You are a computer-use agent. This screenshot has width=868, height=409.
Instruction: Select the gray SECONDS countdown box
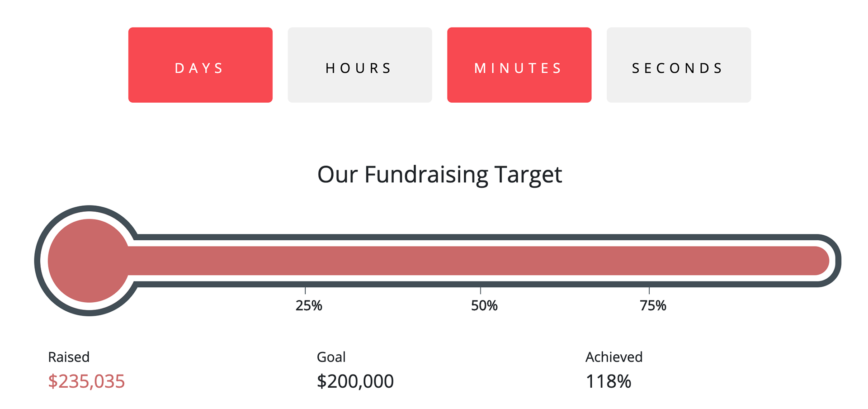tap(679, 65)
